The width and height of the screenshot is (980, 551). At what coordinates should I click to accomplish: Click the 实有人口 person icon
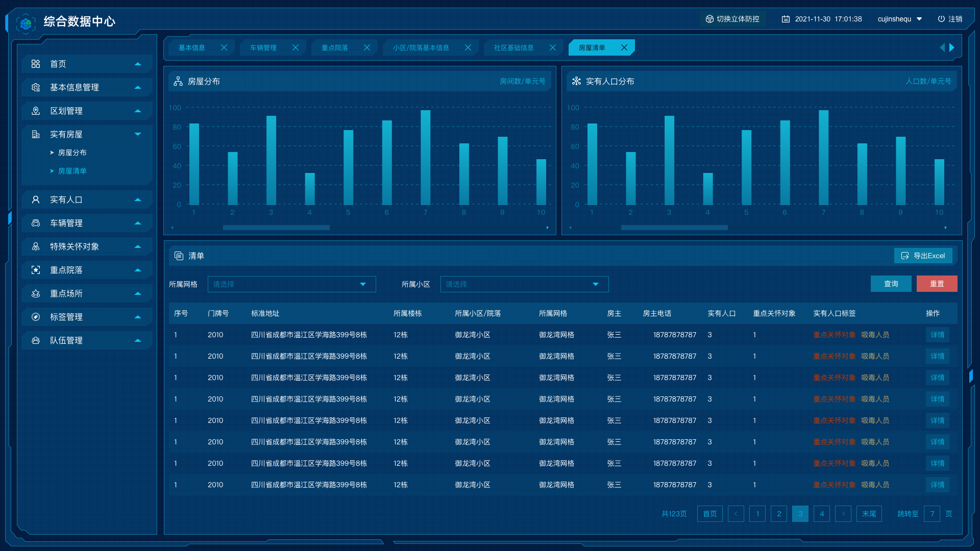pos(36,199)
